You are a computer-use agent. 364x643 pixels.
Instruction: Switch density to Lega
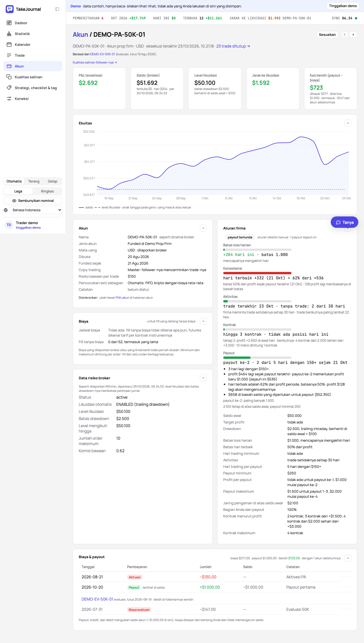tap(18, 191)
